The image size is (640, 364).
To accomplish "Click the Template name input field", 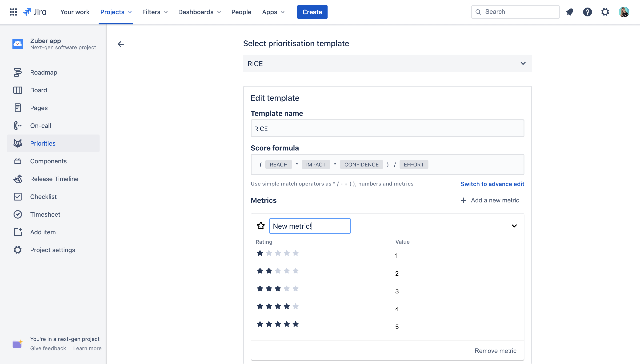I will (x=387, y=129).
